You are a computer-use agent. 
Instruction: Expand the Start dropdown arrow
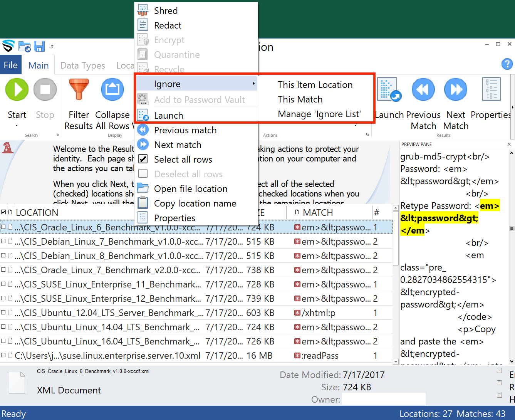tap(17, 126)
